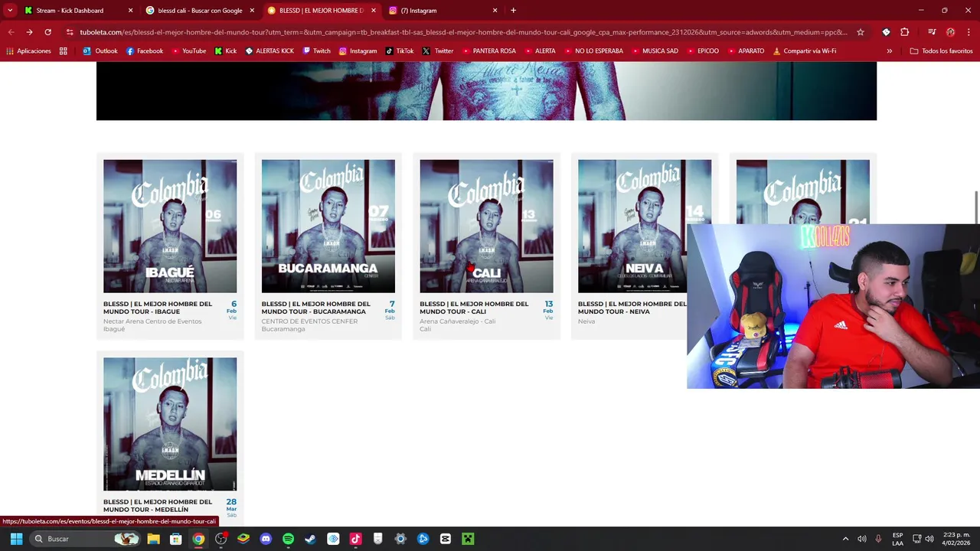This screenshot has width=980, height=551.
Task: Click the Cali tour poster thumbnail
Action: click(486, 226)
